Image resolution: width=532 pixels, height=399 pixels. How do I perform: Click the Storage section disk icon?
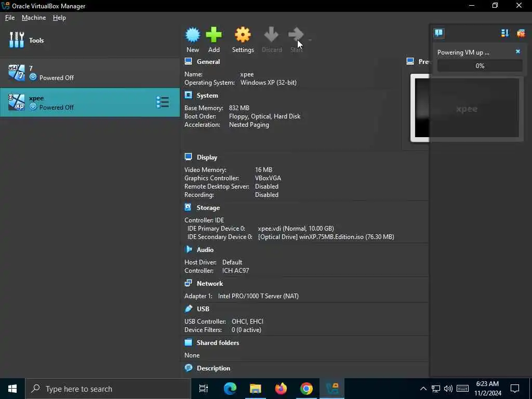pos(188,207)
